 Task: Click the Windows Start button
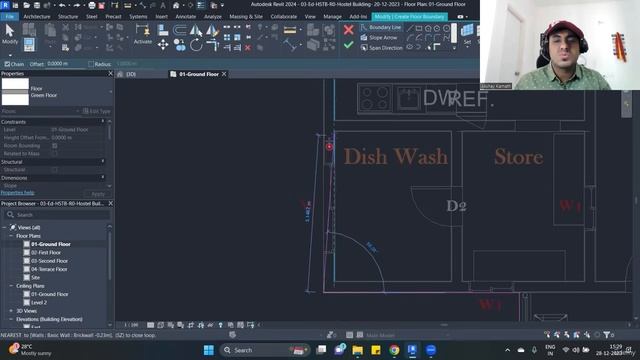tap(209, 350)
